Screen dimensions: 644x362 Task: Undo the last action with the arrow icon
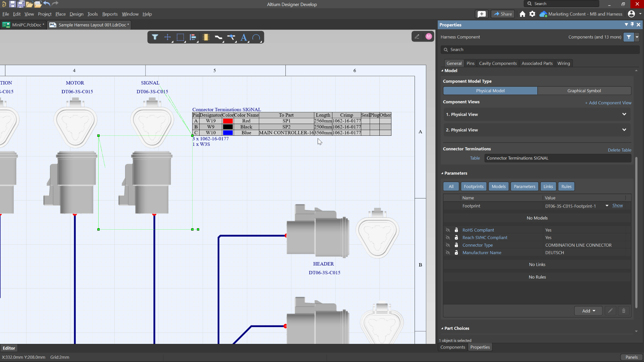(x=47, y=4)
